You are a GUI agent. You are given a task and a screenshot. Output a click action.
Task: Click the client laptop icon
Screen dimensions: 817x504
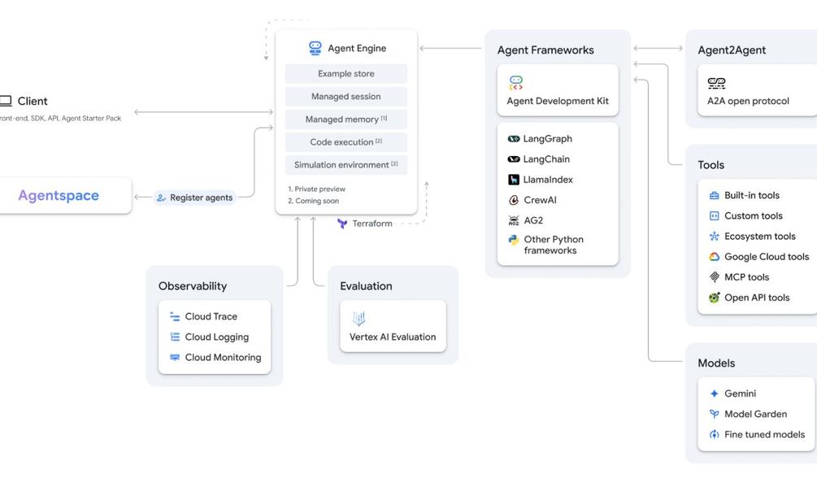pos(6,102)
